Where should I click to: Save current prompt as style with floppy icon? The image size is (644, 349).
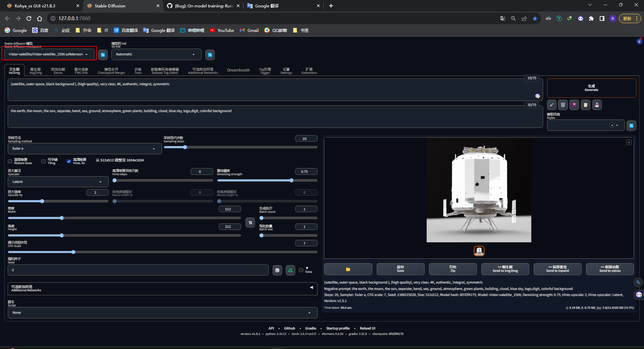click(x=597, y=105)
